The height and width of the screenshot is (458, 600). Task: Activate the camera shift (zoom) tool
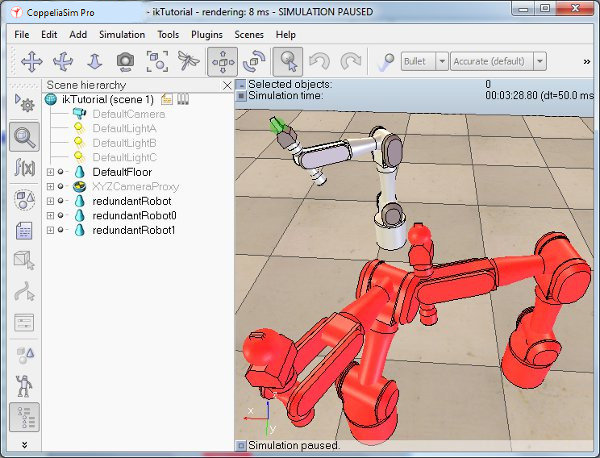95,62
